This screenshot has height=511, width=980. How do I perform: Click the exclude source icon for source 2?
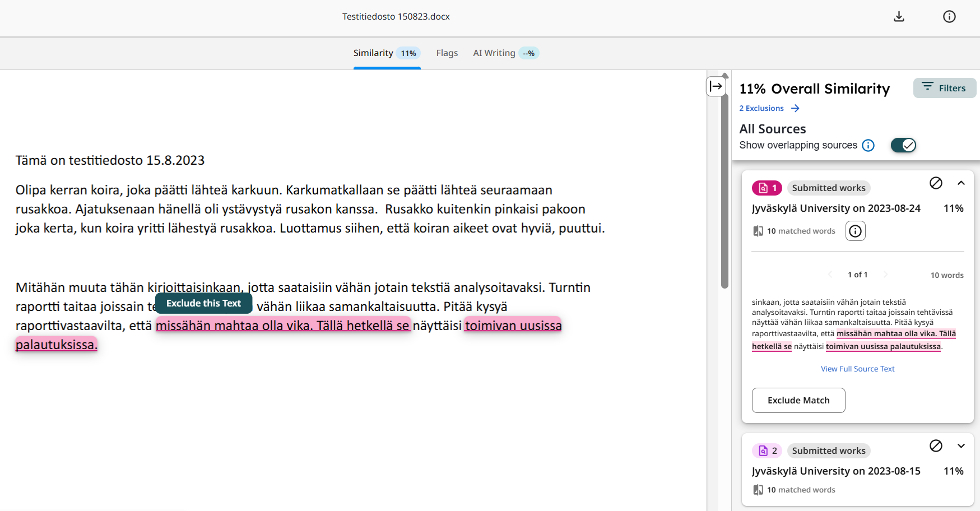point(936,446)
